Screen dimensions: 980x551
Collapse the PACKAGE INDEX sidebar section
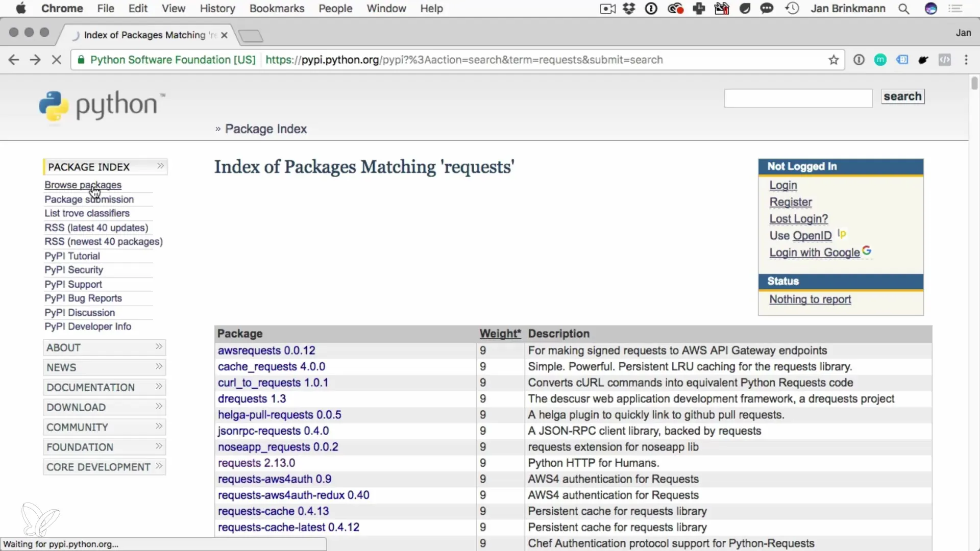[105, 167]
